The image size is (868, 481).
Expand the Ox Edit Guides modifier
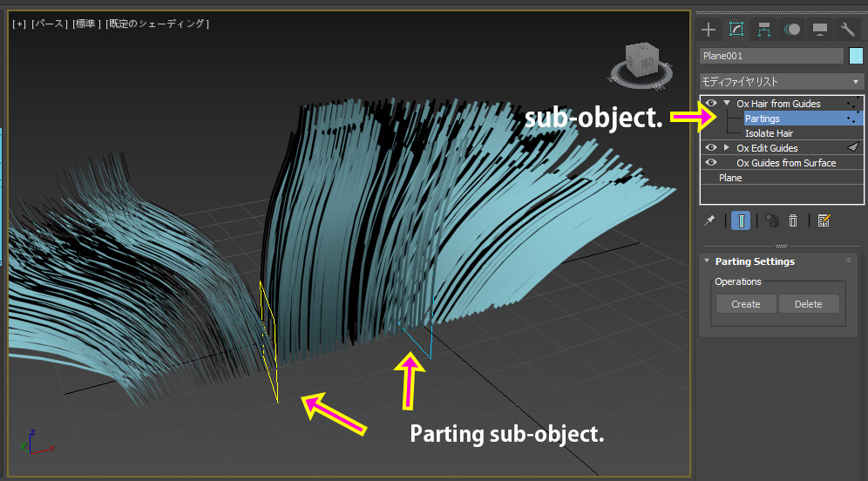tap(727, 148)
